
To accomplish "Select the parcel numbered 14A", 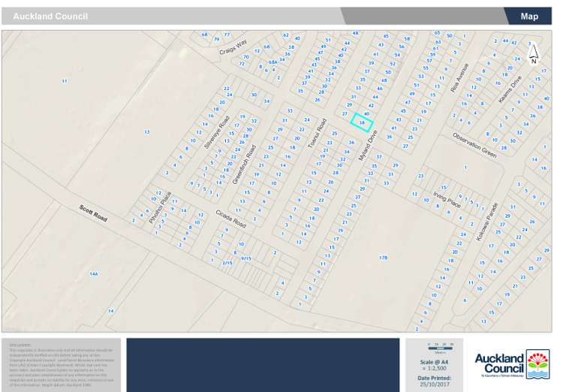I will click(94, 274).
